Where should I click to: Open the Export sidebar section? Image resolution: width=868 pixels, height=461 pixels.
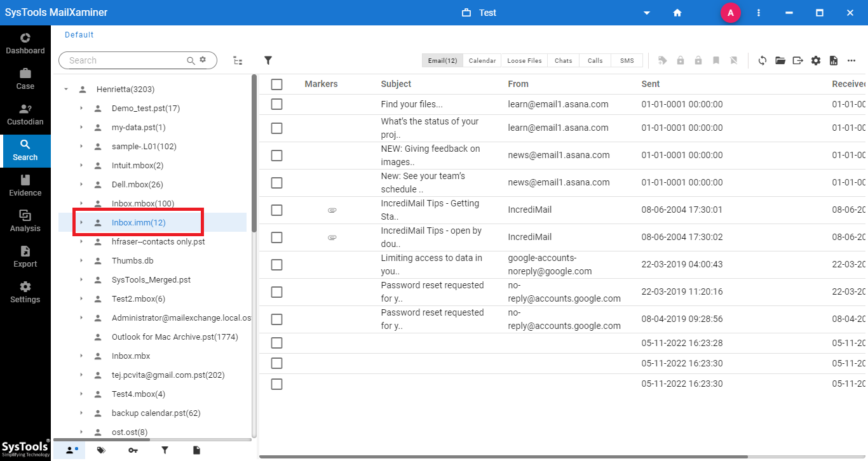click(25, 257)
